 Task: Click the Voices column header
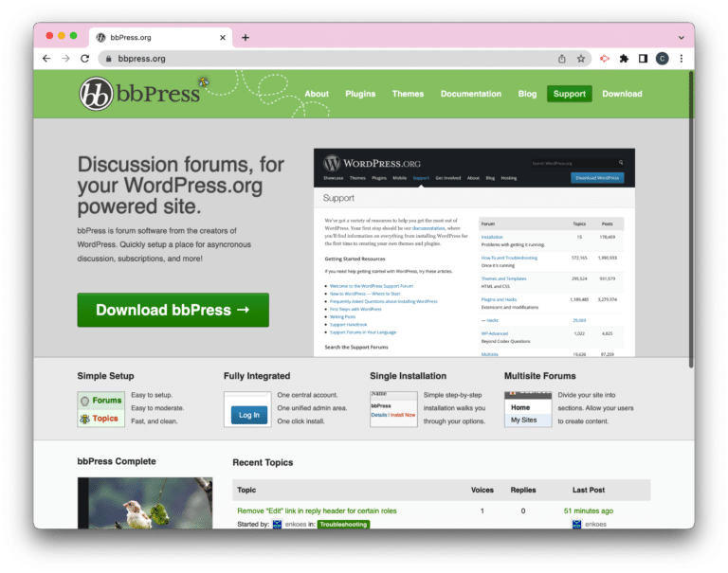coord(482,490)
